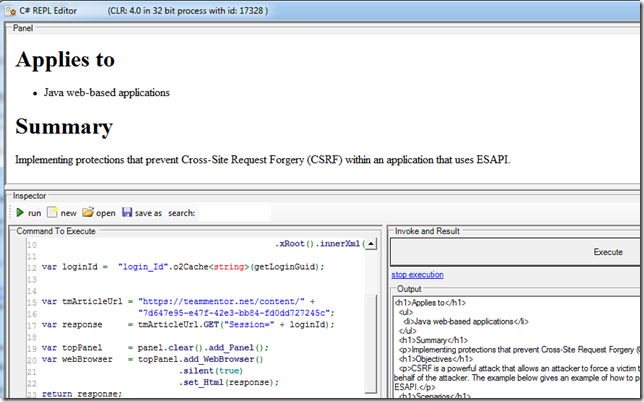Click inside the Output HTML text area
This screenshot has width=644, height=402.
coord(510,350)
